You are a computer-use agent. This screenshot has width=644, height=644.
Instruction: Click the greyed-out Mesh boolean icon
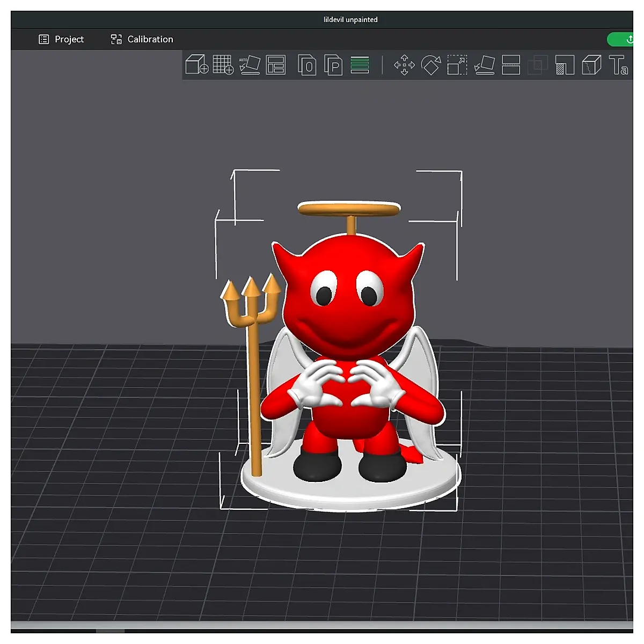(x=538, y=65)
